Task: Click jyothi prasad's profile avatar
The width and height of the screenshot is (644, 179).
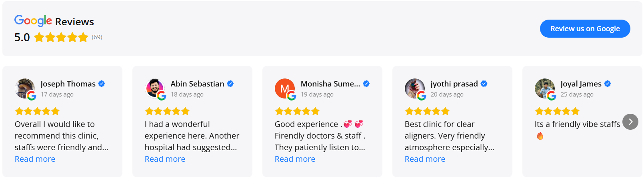Action: [x=415, y=88]
